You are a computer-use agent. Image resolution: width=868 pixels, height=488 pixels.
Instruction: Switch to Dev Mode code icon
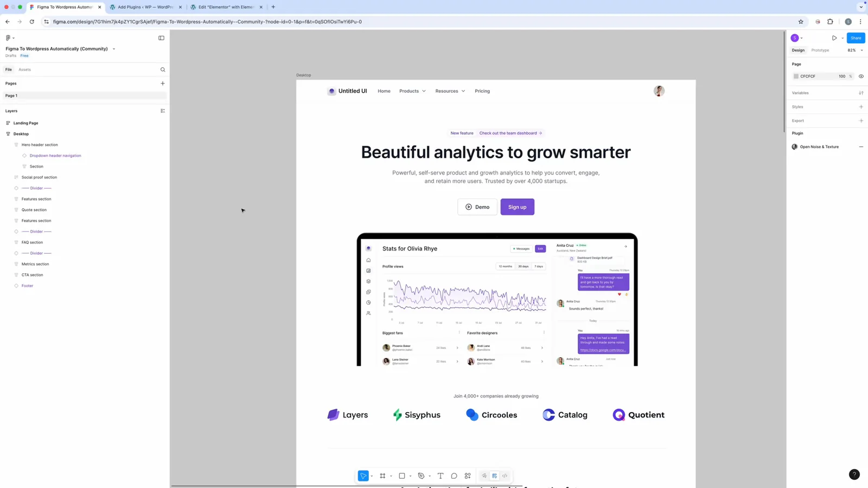pyautogui.click(x=505, y=476)
